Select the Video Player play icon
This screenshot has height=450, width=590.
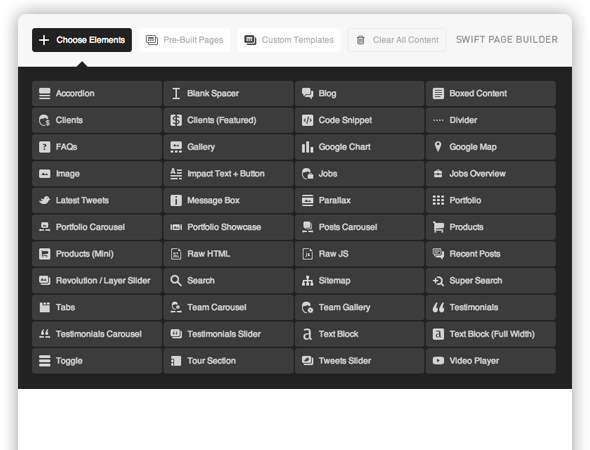tap(438, 360)
